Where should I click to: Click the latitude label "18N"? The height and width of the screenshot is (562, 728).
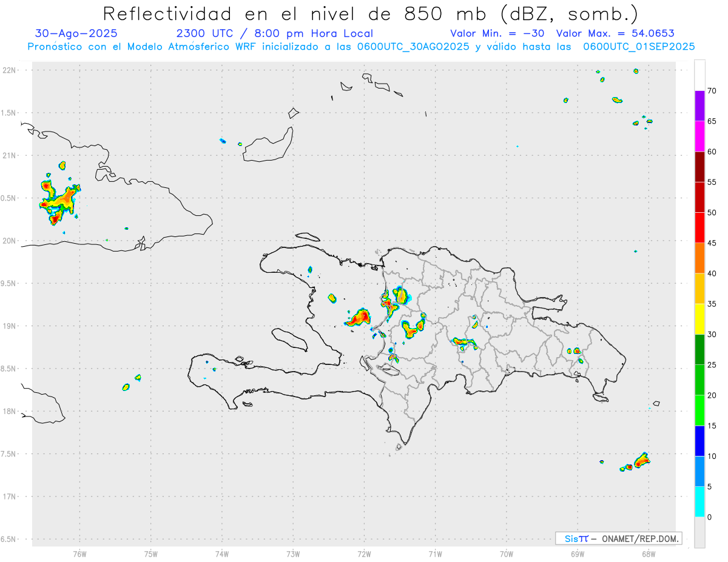click(x=9, y=411)
